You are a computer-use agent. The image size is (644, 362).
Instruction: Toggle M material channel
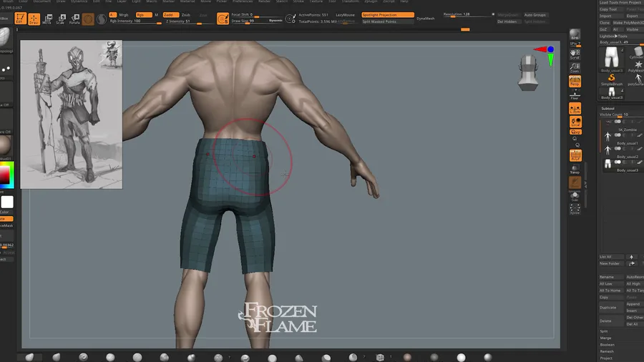pos(156,15)
